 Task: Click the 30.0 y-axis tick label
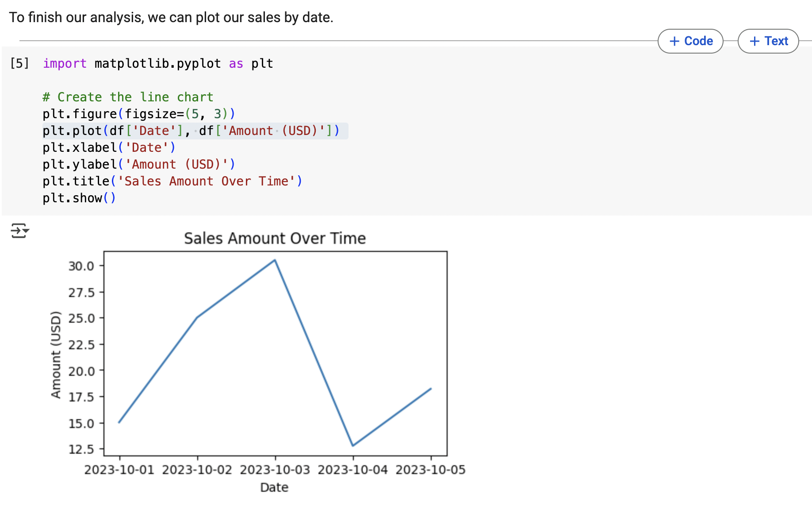pyautogui.click(x=81, y=266)
